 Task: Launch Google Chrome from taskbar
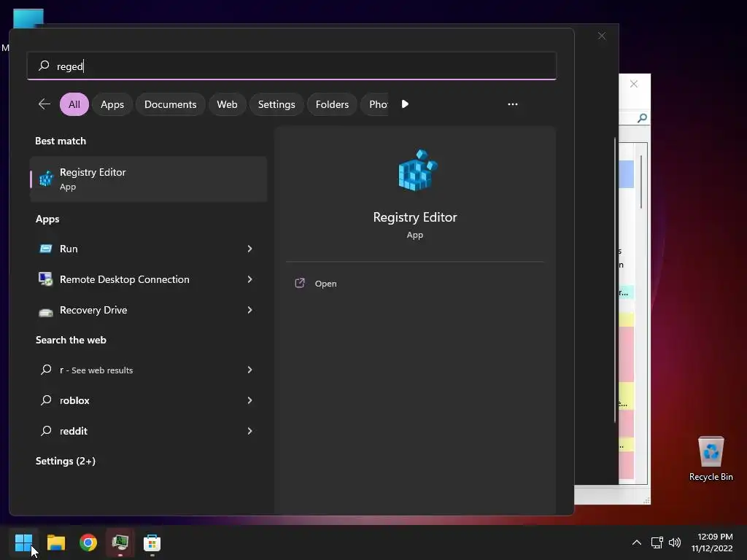click(x=88, y=542)
